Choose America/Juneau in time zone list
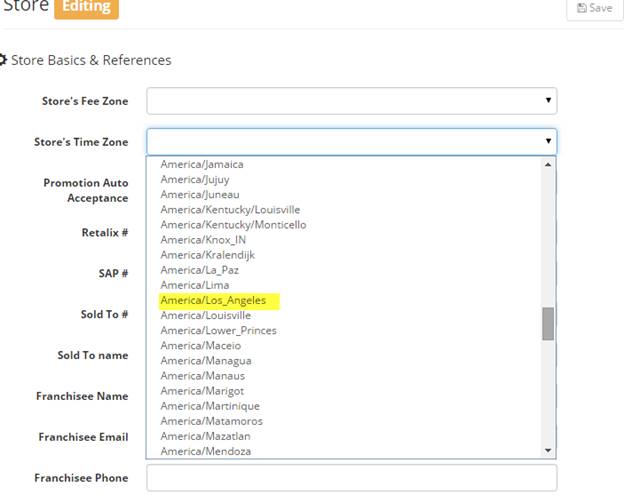This screenshot has width=624, height=495. coord(200,194)
